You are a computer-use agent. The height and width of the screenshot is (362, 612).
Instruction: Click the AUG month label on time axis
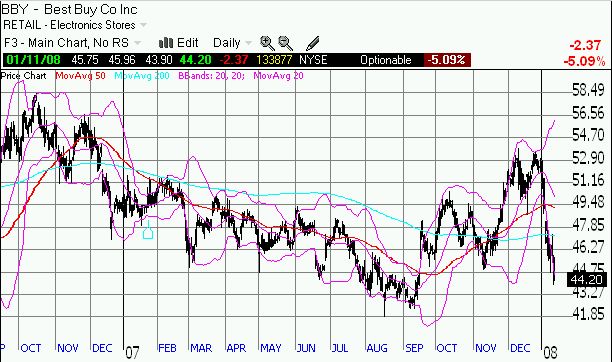tap(377, 348)
